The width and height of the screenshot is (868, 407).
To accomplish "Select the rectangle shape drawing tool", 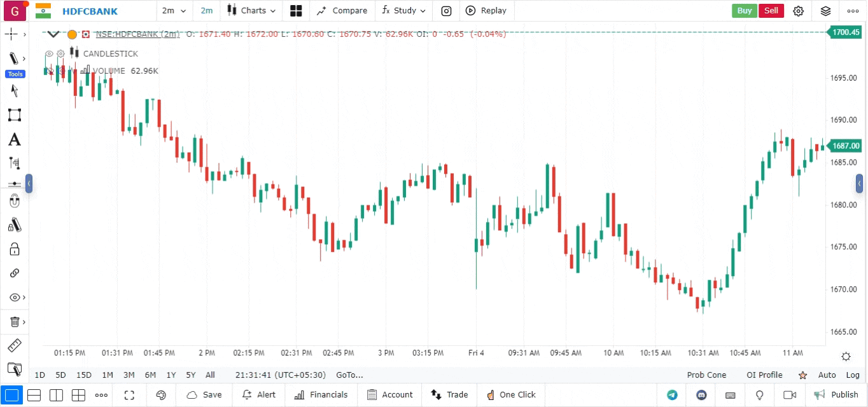I will [x=14, y=115].
